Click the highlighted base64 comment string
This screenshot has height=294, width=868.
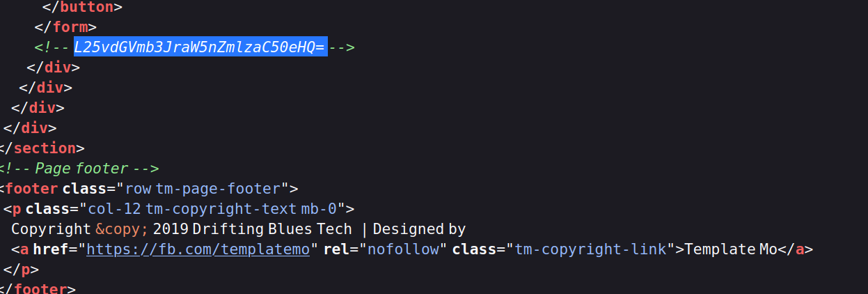click(200, 47)
